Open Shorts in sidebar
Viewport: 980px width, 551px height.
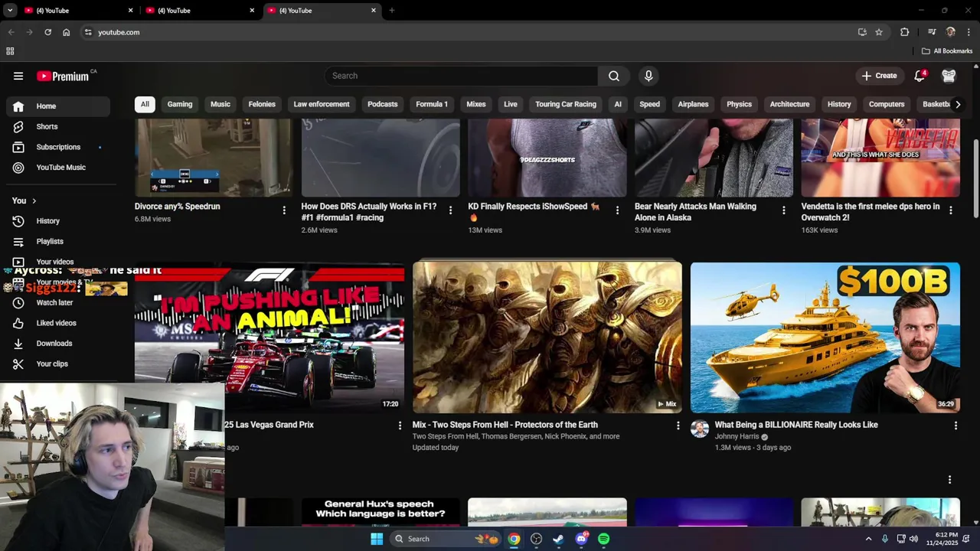click(x=57, y=126)
